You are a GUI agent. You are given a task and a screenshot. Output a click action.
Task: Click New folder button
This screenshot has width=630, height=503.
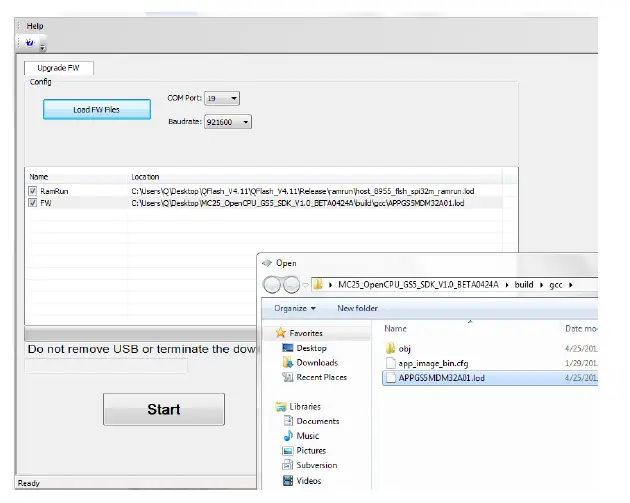point(357,308)
